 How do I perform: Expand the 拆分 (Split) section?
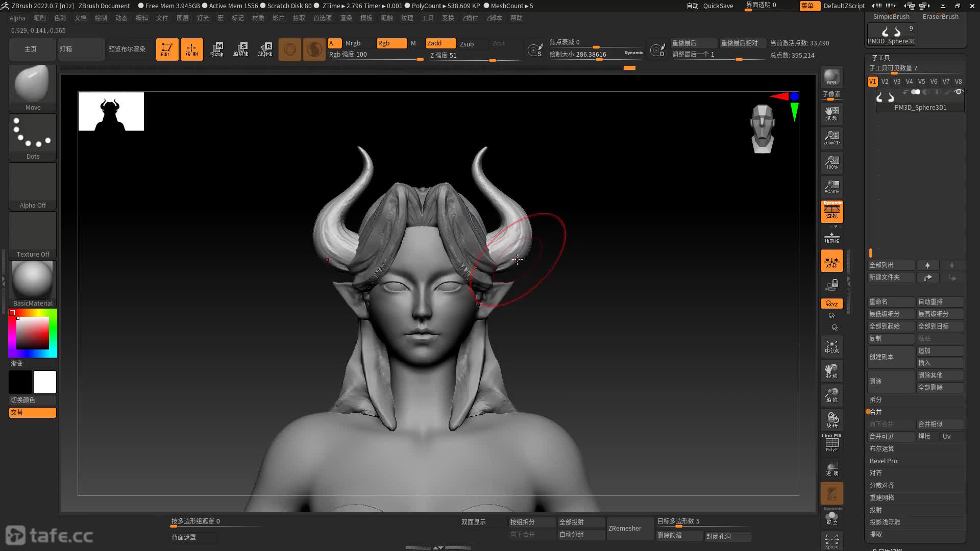[876, 399]
